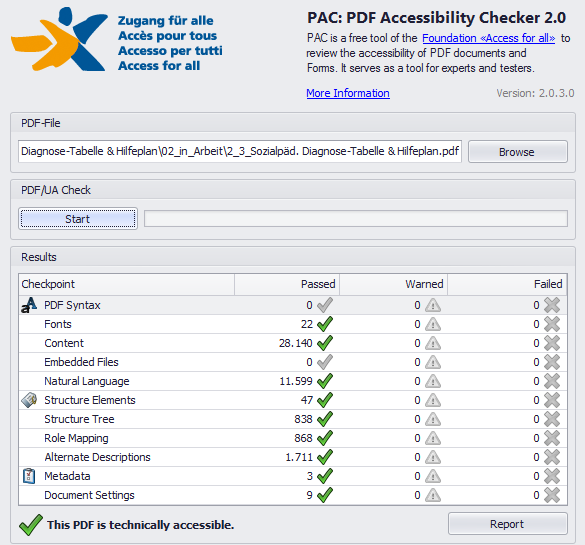Select the Structure Tree checkpoint row

pyautogui.click(x=293, y=419)
